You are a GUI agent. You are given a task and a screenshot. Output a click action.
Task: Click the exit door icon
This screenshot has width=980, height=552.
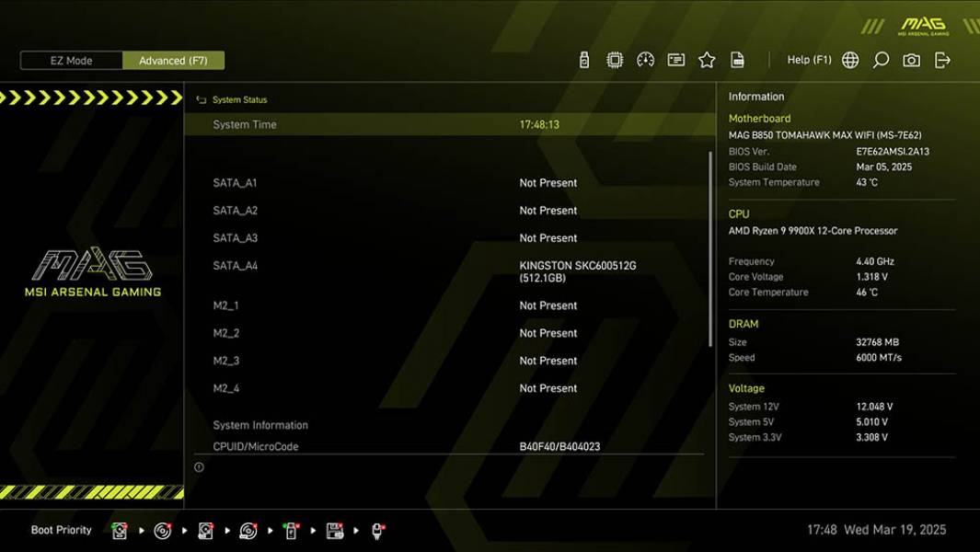[x=942, y=60]
